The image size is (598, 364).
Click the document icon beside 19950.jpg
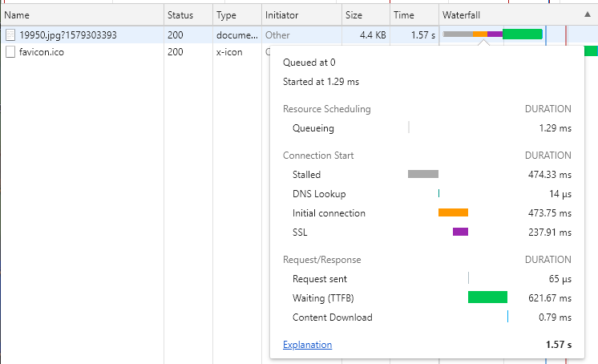click(10, 35)
